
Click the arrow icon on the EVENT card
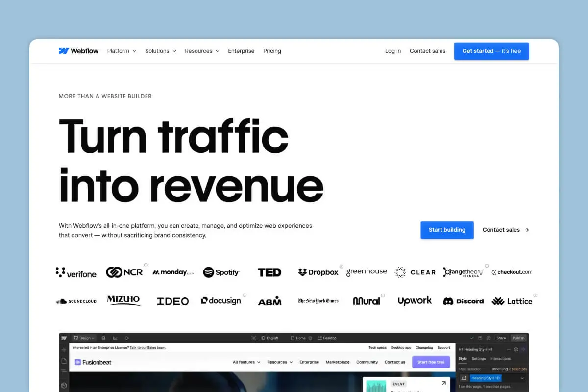point(443,383)
